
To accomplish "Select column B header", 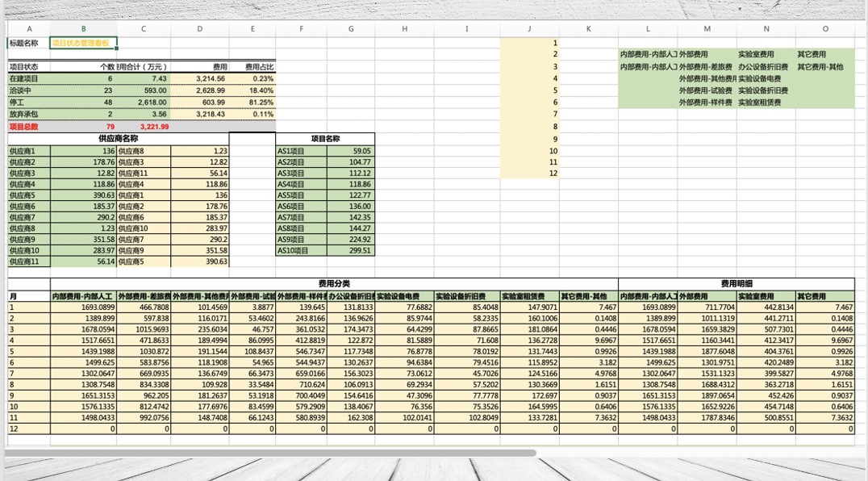I will pyautogui.click(x=83, y=29).
